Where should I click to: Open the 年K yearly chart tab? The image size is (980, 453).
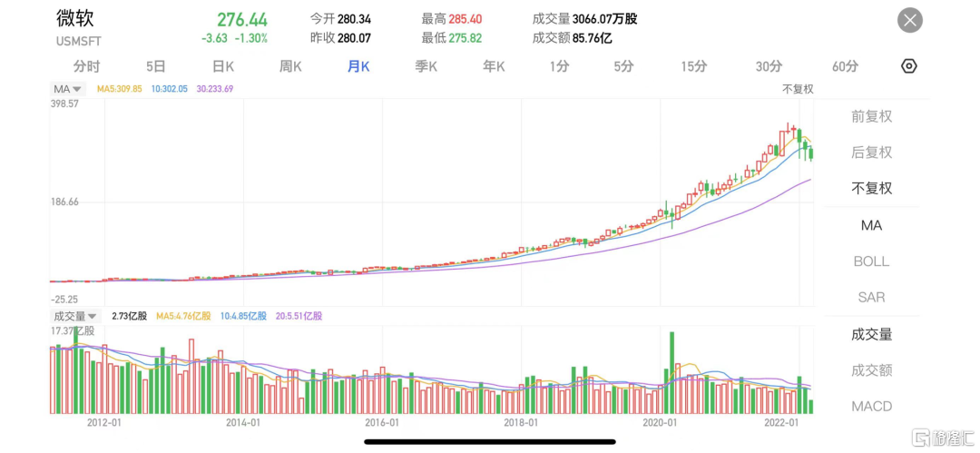[494, 66]
